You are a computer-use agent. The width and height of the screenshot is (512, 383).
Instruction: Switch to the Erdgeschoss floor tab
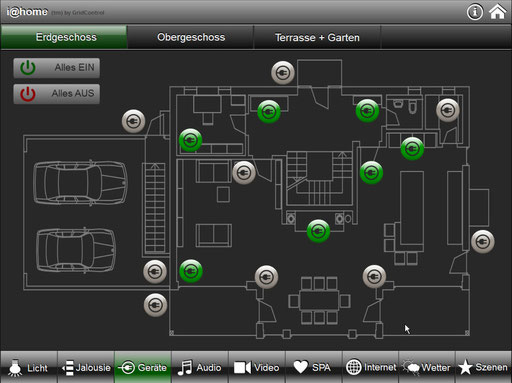[64, 37]
